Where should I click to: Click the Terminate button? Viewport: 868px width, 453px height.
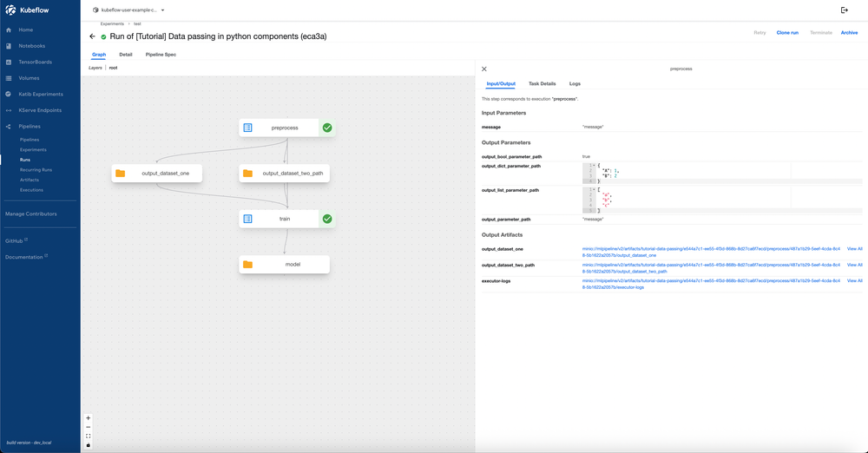(821, 33)
